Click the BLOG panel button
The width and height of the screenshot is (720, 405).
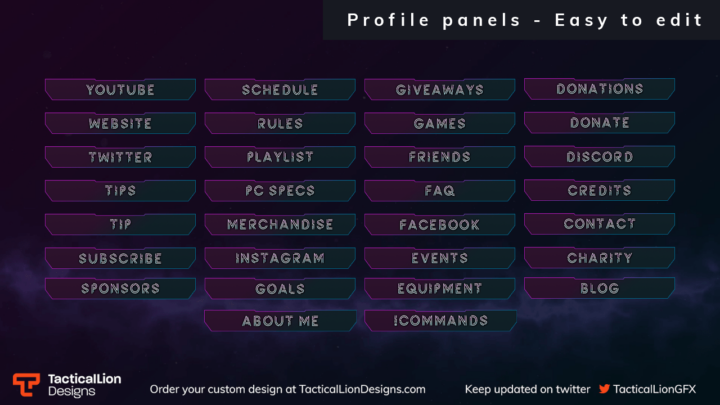click(x=600, y=288)
